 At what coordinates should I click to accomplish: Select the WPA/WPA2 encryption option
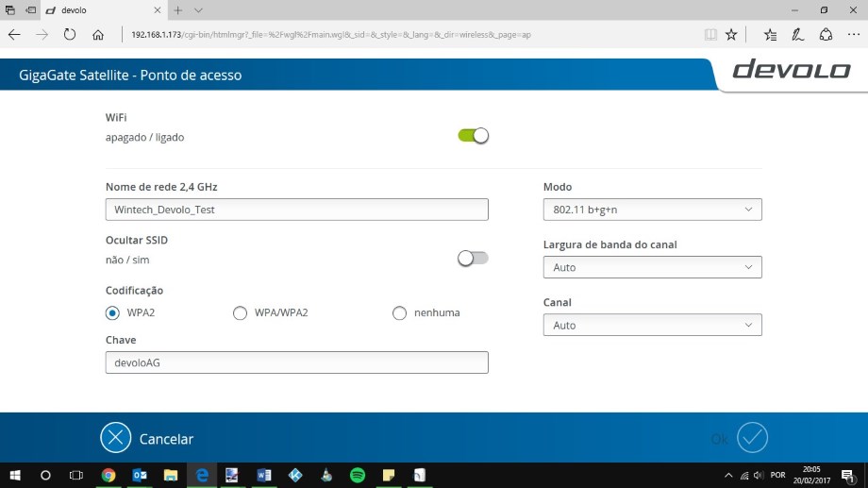pyautogui.click(x=240, y=313)
